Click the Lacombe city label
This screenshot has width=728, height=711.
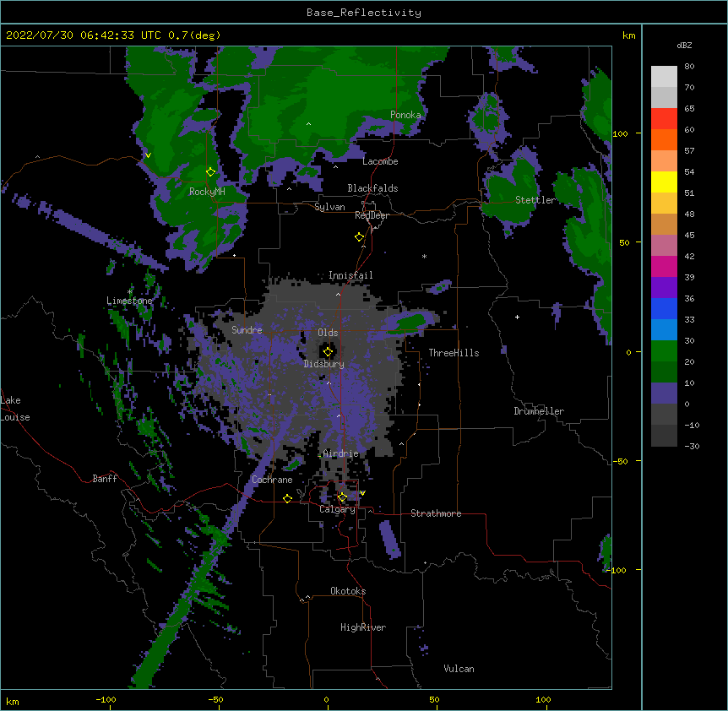point(380,161)
